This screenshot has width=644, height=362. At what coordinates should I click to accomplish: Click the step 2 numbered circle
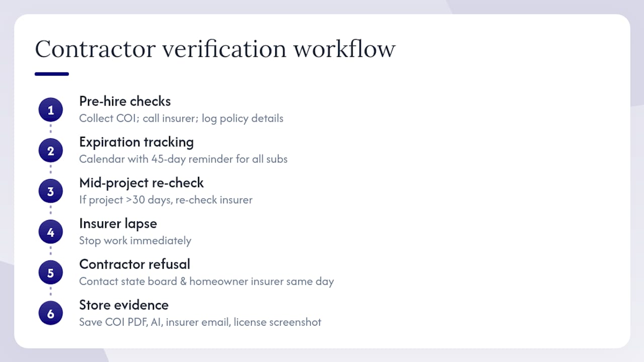pos(50,151)
